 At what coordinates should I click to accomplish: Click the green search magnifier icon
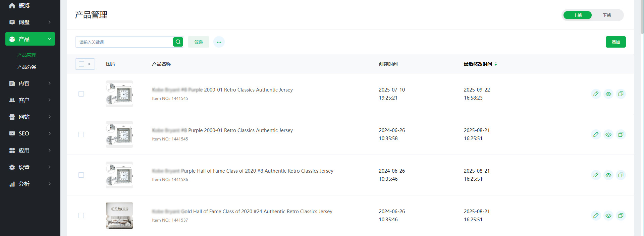pos(178,42)
